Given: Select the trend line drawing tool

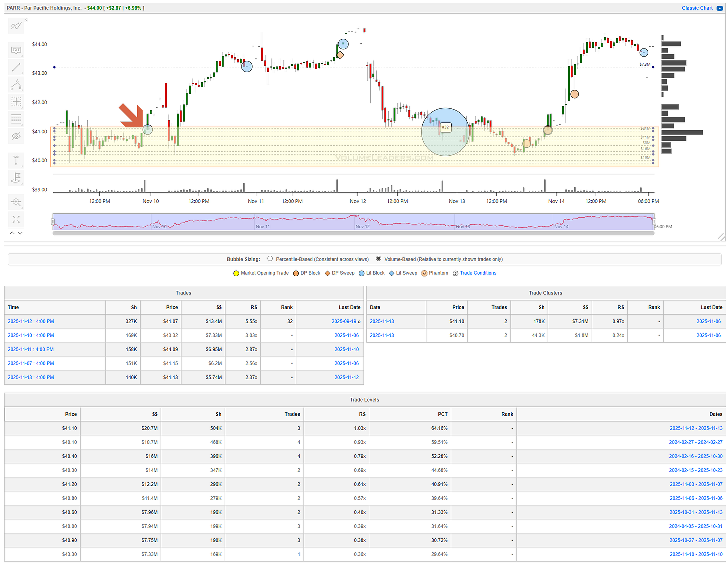Looking at the screenshot, I should tap(16, 67).
